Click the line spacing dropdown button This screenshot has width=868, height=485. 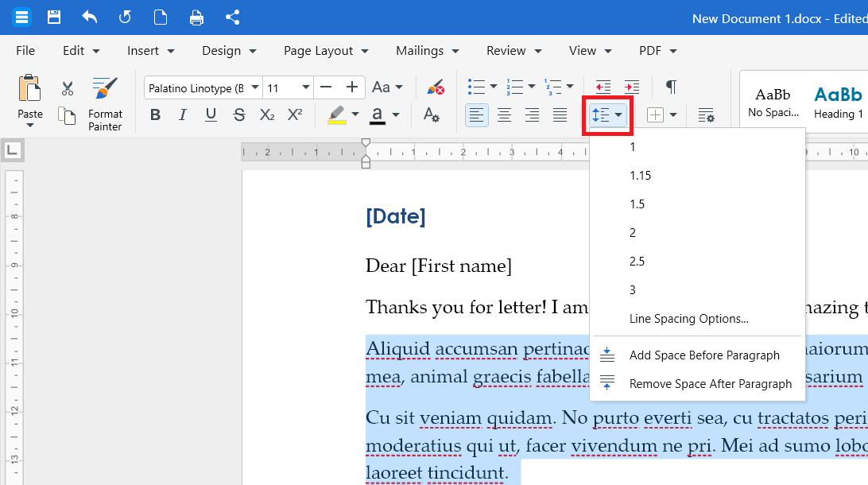(607, 115)
